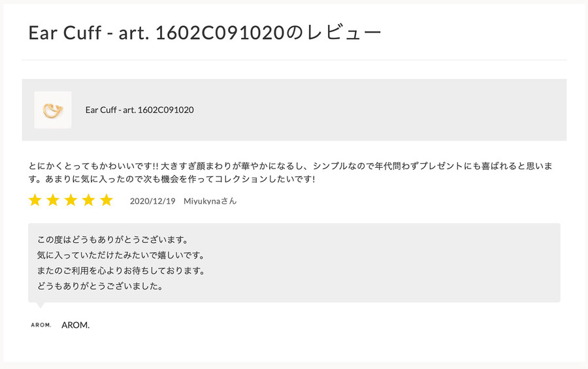Screen dimensions: 588x369
Task: Click the small AROM. shop logo
Action: click(x=41, y=325)
